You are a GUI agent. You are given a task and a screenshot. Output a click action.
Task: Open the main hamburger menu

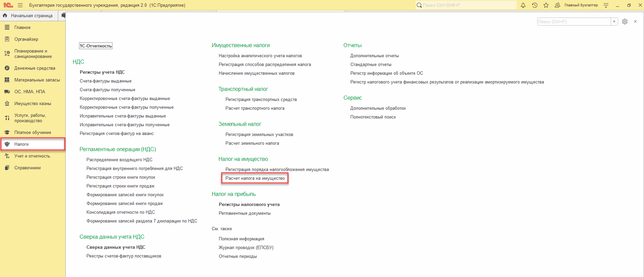click(x=20, y=5)
